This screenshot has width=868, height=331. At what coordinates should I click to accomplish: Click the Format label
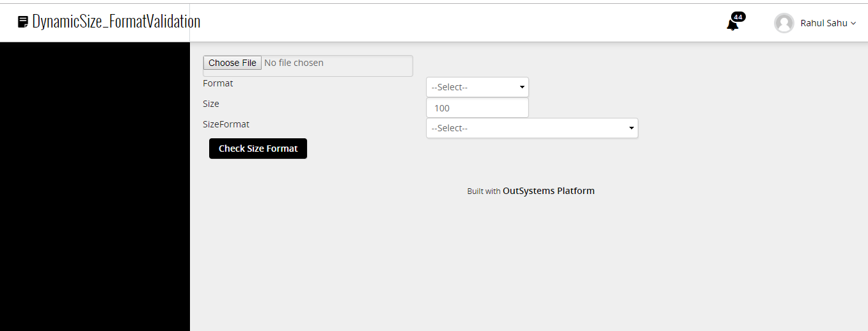pos(218,83)
